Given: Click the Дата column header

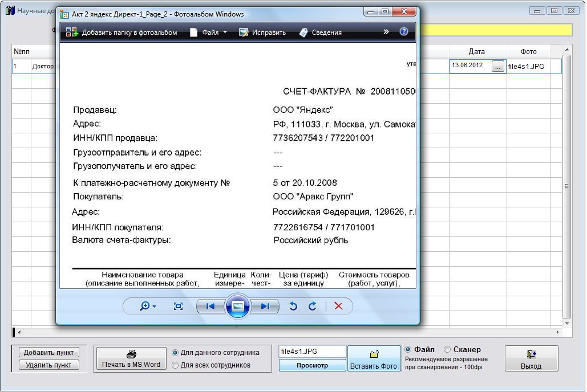Looking at the screenshot, I should click(x=476, y=52).
